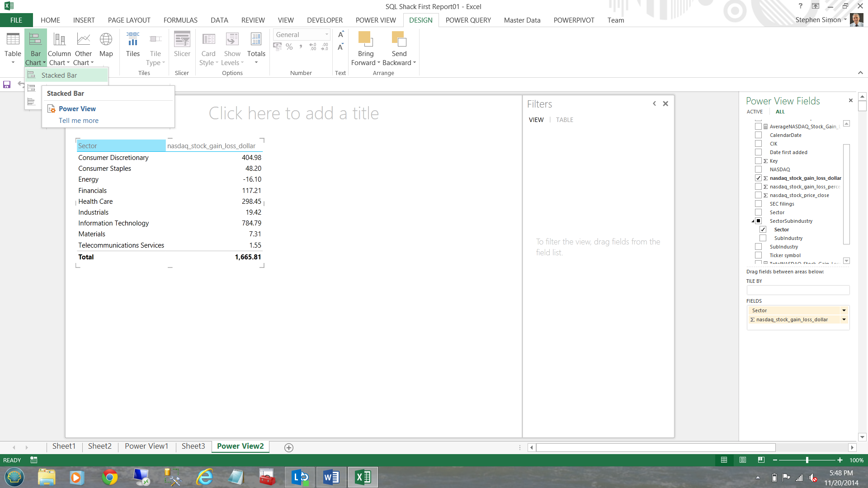This screenshot has width=868, height=488.
Task: Open Chrome from the taskbar
Action: pos(109,477)
